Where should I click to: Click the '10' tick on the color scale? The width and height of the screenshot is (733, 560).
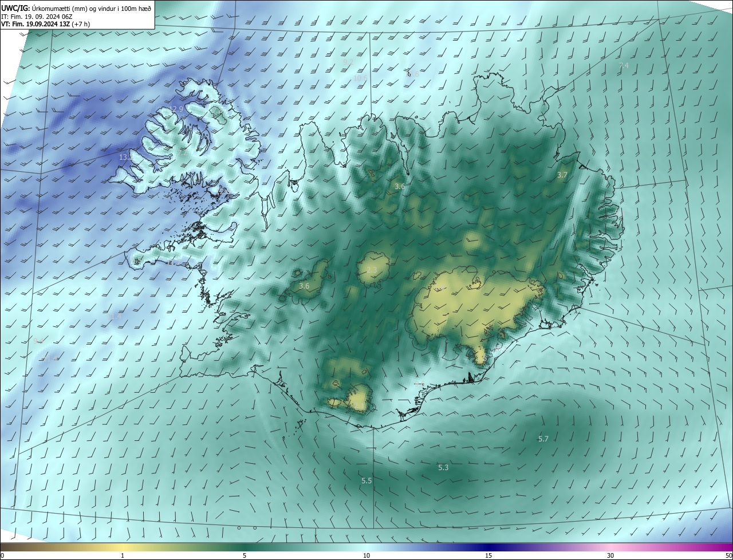[366, 555]
